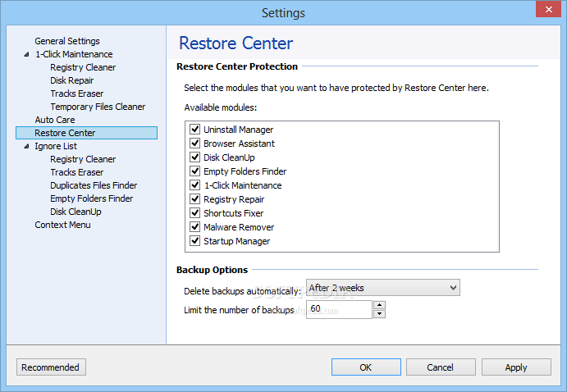Uncheck Empty Folders Finder module
This screenshot has height=392, width=567.
pyautogui.click(x=195, y=171)
